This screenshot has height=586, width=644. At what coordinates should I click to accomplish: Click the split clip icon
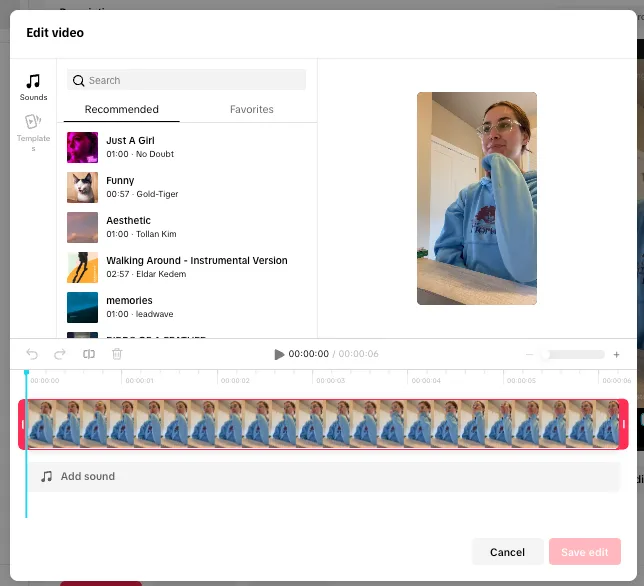[x=89, y=354]
